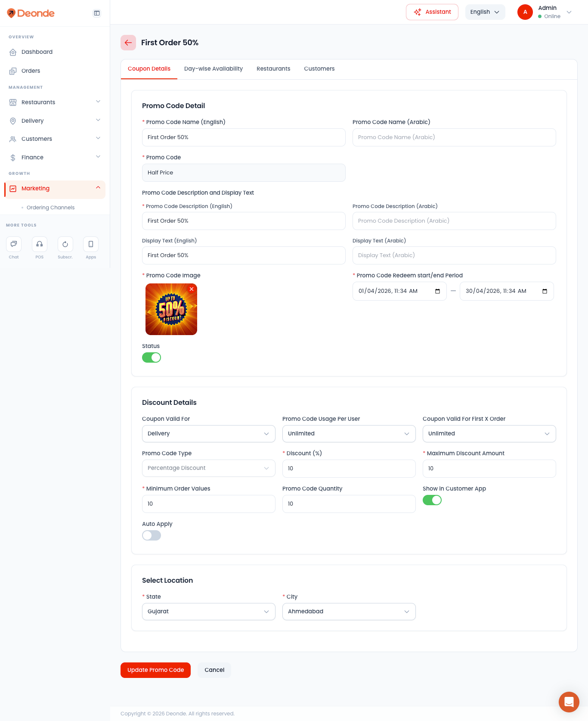This screenshot has width=588, height=721.
Task: Expand Customers sidebar menu
Action: tap(55, 139)
